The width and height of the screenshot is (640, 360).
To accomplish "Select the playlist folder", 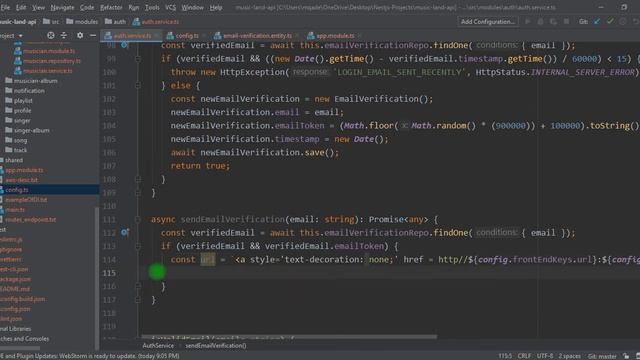I will [x=19, y=100].
